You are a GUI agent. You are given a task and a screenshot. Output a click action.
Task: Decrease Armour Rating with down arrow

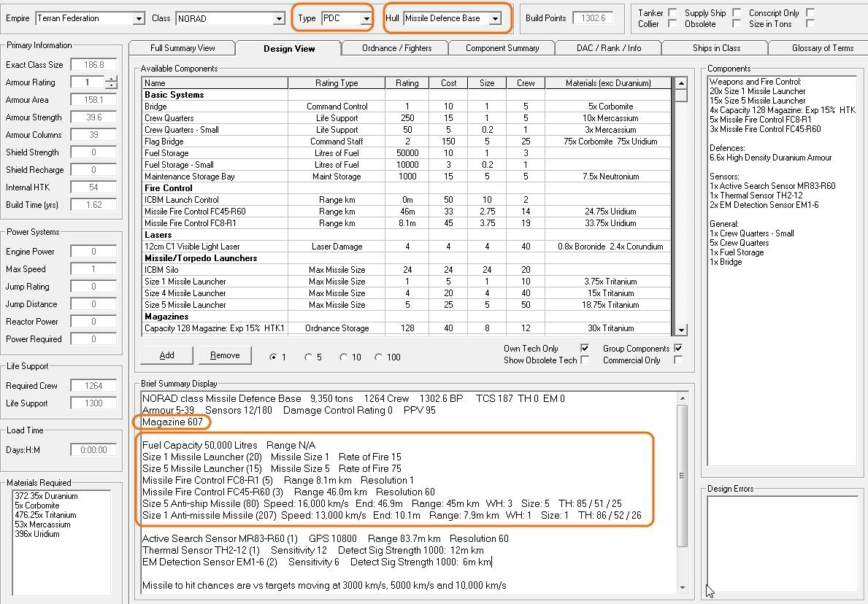111,86
